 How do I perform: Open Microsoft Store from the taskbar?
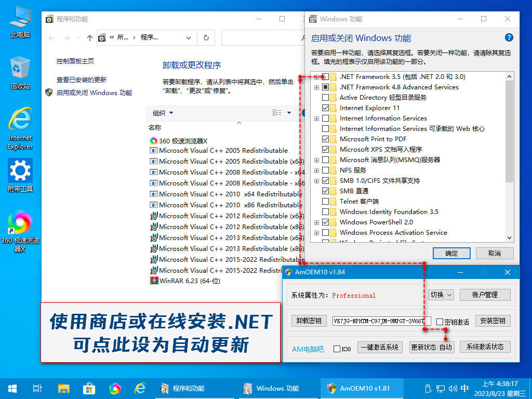[x=89, y=389]
